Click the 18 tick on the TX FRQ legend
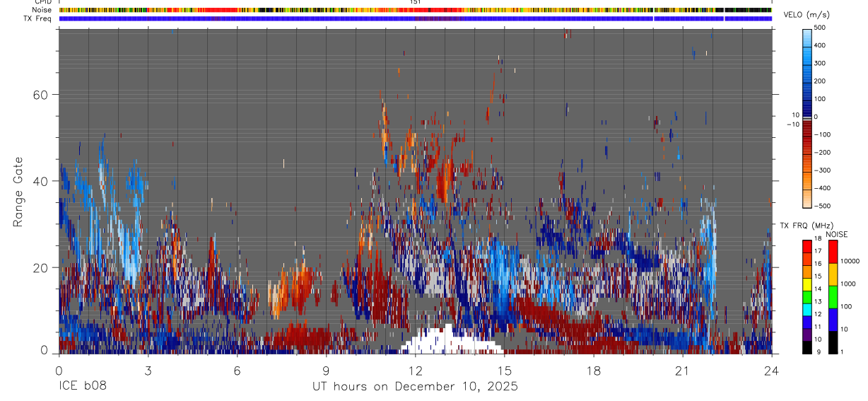This screenshot has height=401, width=868. point(818,238)
